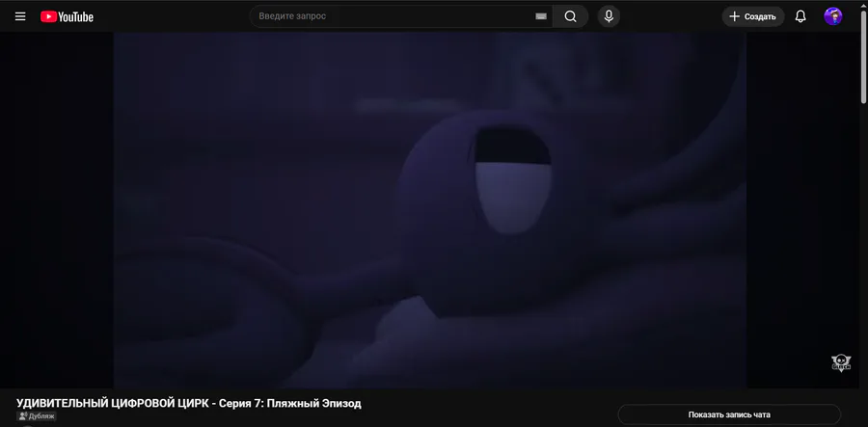
Task: Click 'Показать запись чата' button
Action: click(729, 414)
